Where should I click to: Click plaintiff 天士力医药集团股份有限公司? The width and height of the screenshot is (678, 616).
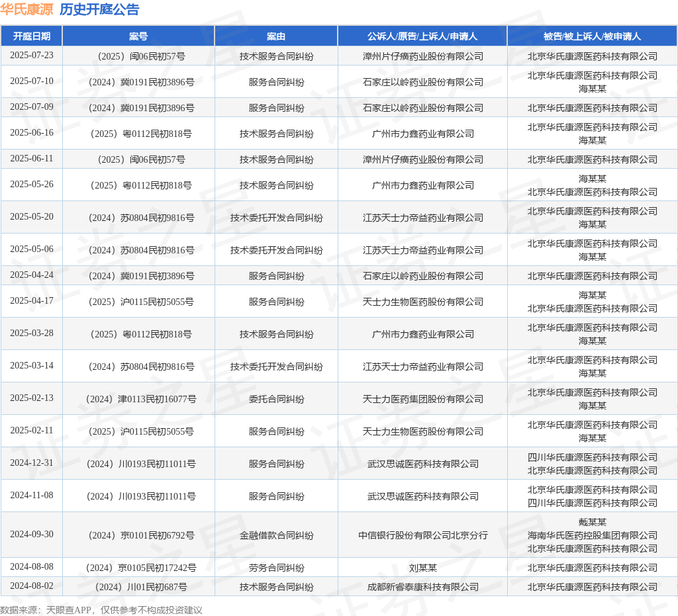(423, 399)
